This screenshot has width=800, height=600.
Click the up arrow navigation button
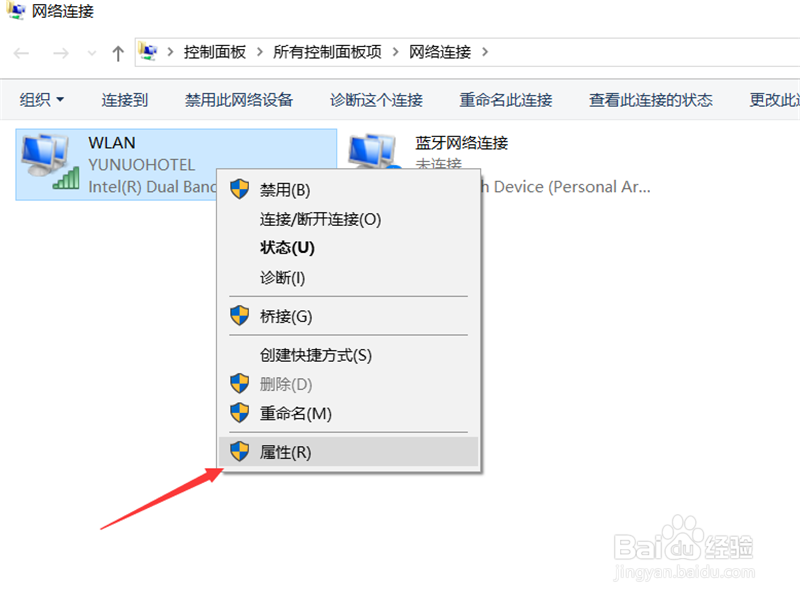pos(118,53)
